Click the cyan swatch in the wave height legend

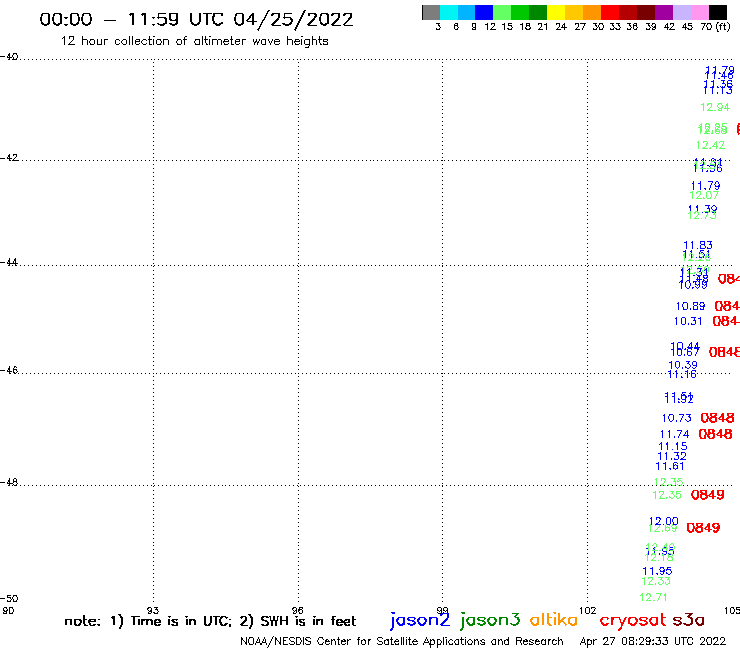(x=449, y=12)
